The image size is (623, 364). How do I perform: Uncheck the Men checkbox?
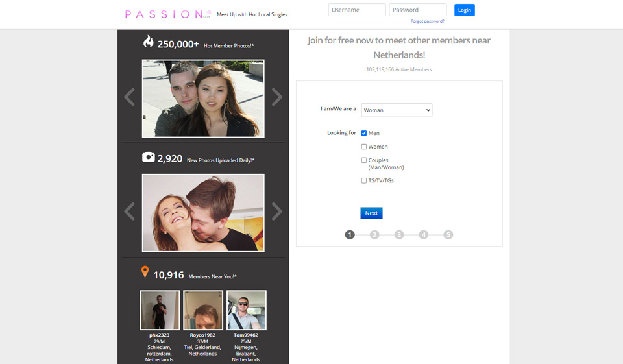364,133
